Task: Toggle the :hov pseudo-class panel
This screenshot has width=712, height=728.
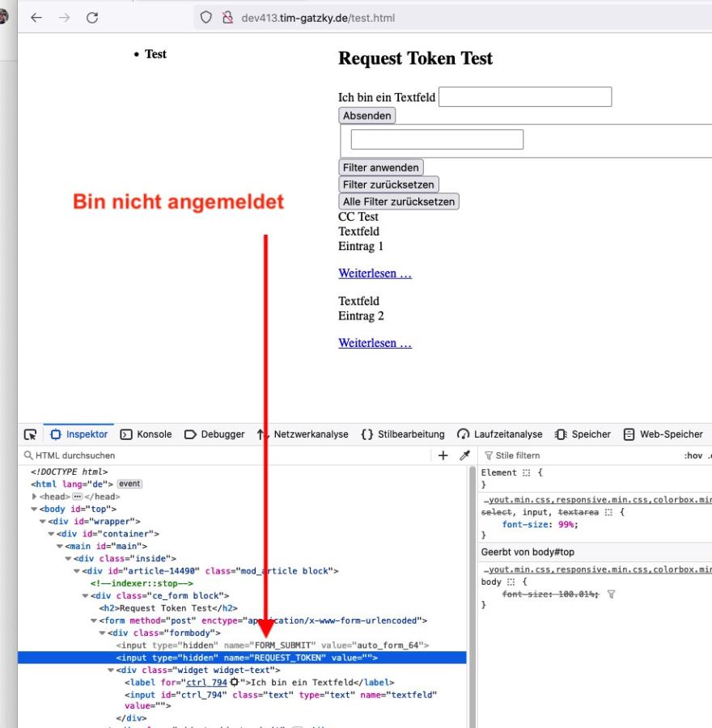Action: (693, 455)
